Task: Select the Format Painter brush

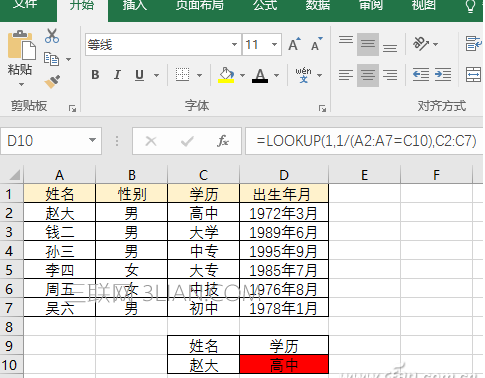Action: [52, 82]
